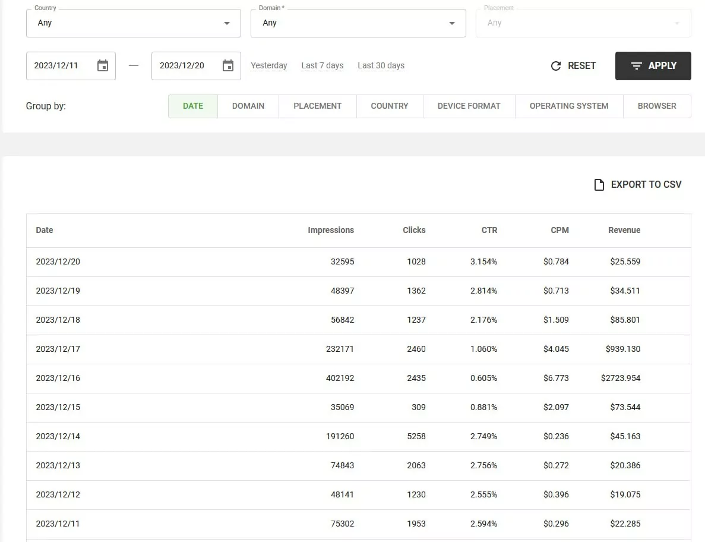Group results by Country
This screenshot has height=542, width=705.
click(x=389, y=106)
